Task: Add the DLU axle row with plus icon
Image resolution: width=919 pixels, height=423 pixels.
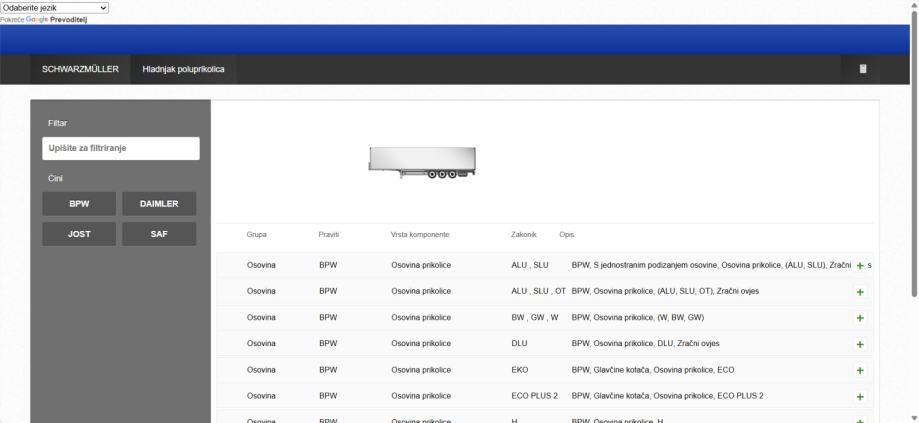Action: pos(860,344)
